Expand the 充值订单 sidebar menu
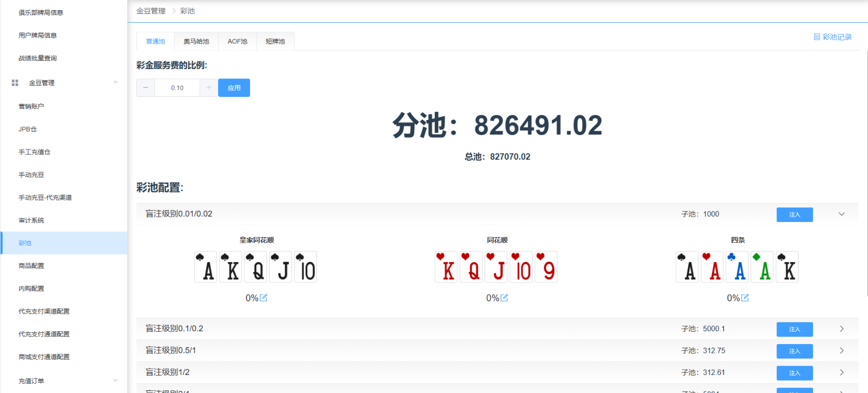The height and width of the screenshot is (393, 868). point(115,381)
